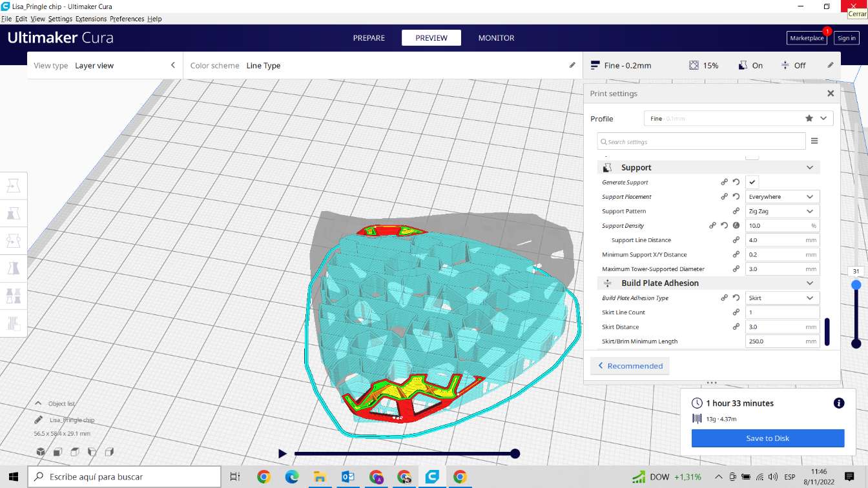The width and height of the screenshot is (868, 488).
Task: Open the settings visibility hamburger menu
Action: (814, 141)
